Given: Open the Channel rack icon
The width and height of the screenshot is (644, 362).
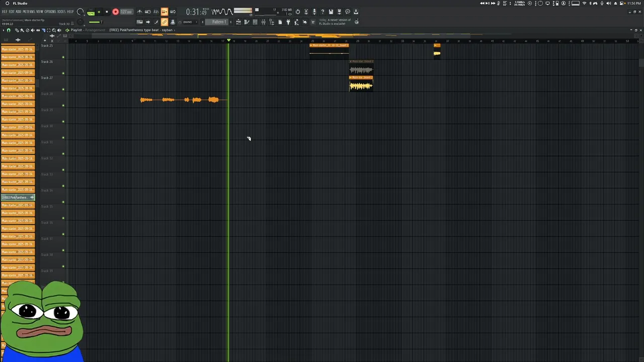Looking at the screenshot, I should 255,22.
